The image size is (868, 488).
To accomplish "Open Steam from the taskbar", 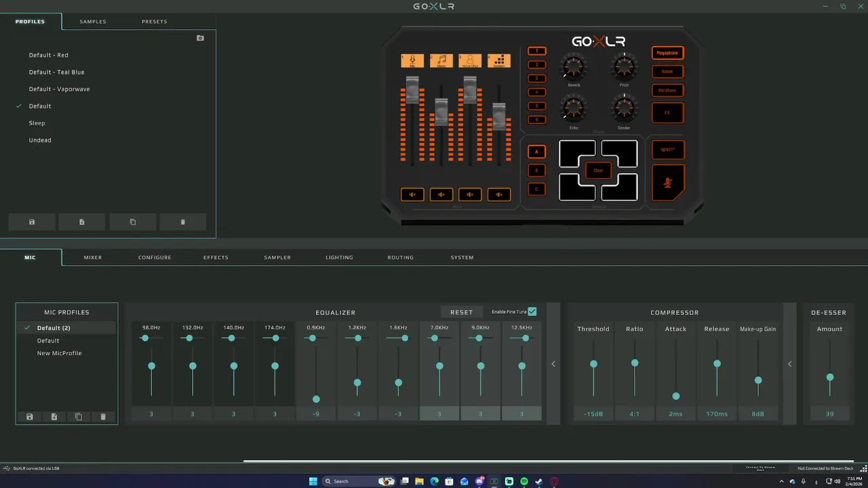I will [x=539, y=481].
